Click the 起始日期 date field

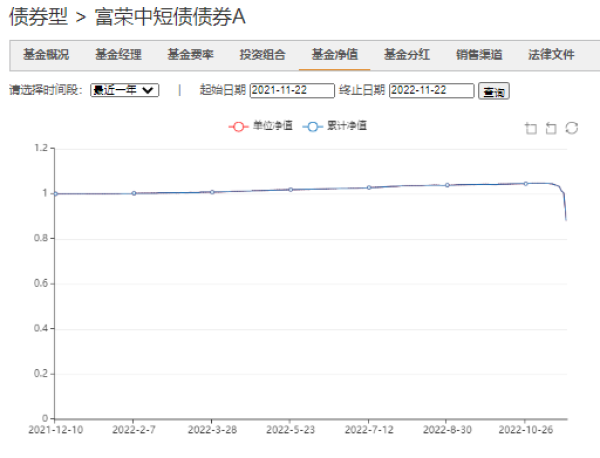click(292, 91)
